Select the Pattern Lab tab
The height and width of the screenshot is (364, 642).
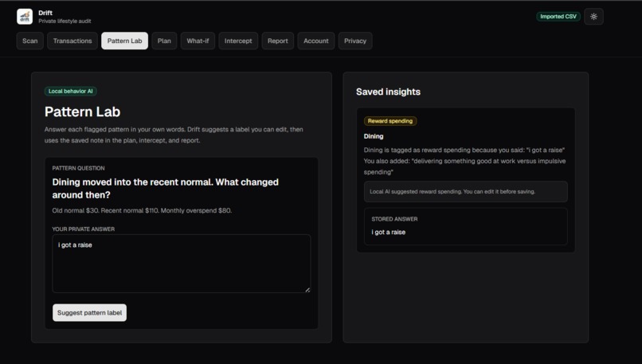[124, 41]
